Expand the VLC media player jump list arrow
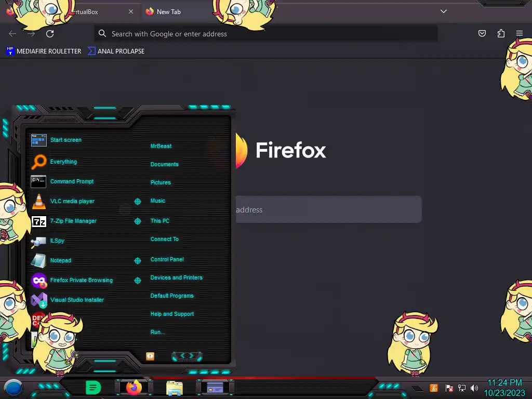The width and height of the screenshot is (532, 399). pos(137,202)
